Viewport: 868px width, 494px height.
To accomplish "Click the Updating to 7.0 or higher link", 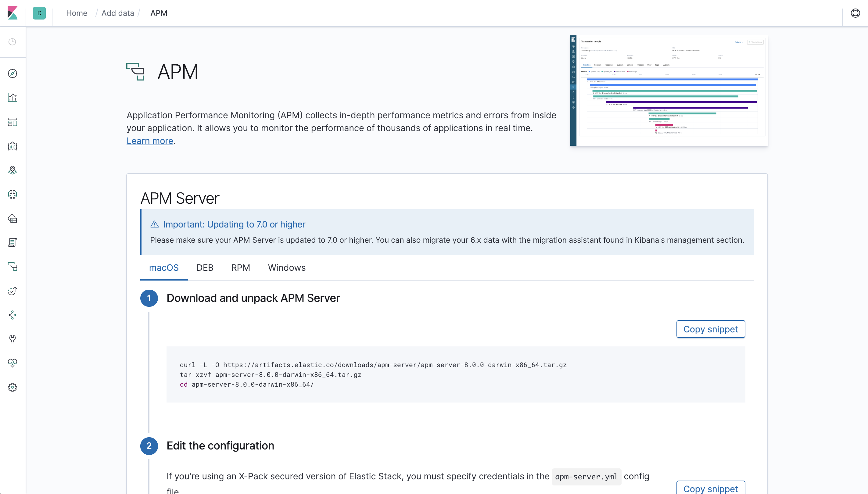I will pyautogui.click(x=234, y=224).
